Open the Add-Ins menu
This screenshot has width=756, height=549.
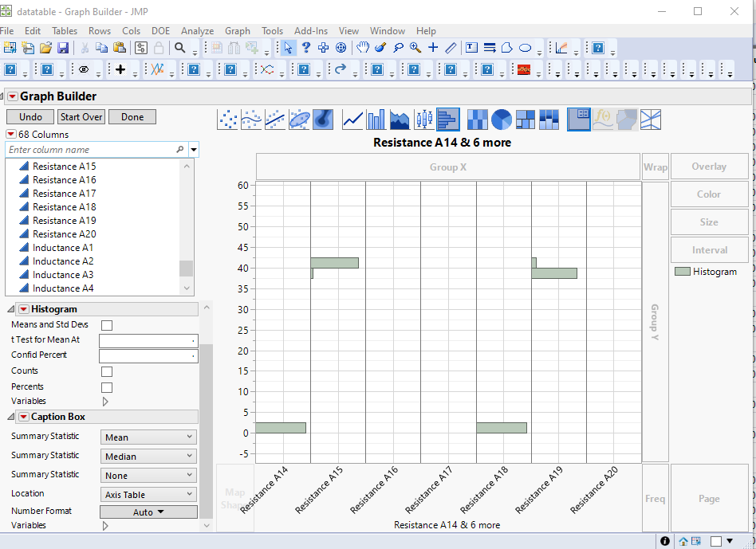click(x=311, y=31)
